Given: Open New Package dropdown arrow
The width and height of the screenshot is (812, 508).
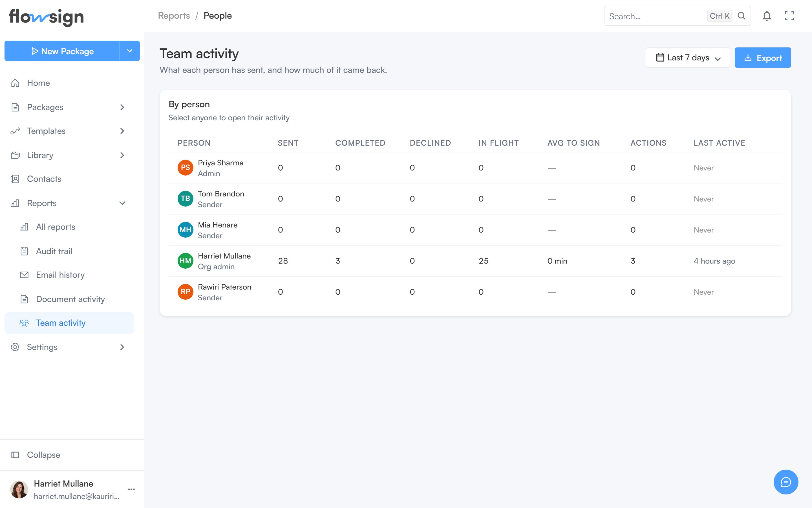Looking at the screenshot, I should (x=129, y=51).
